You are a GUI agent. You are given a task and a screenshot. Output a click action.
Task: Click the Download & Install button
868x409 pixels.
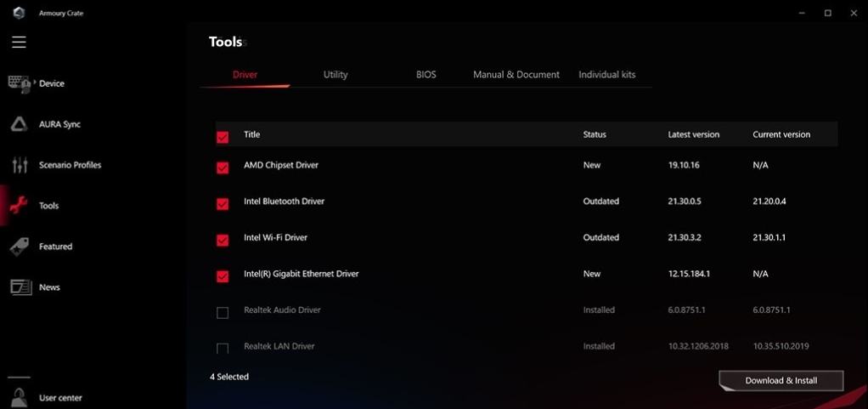click(x=781, y=381)
